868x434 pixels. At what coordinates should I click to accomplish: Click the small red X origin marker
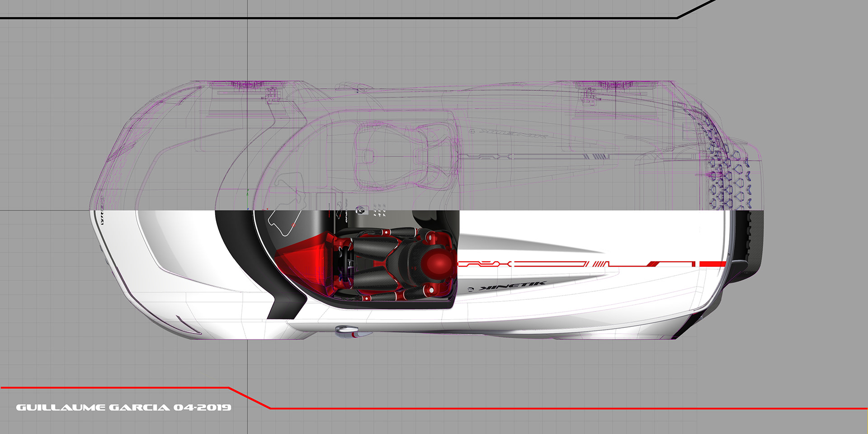(267, 209)
